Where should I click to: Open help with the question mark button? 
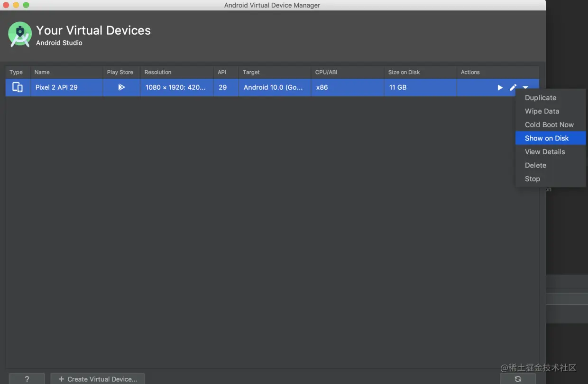point(27,379)
